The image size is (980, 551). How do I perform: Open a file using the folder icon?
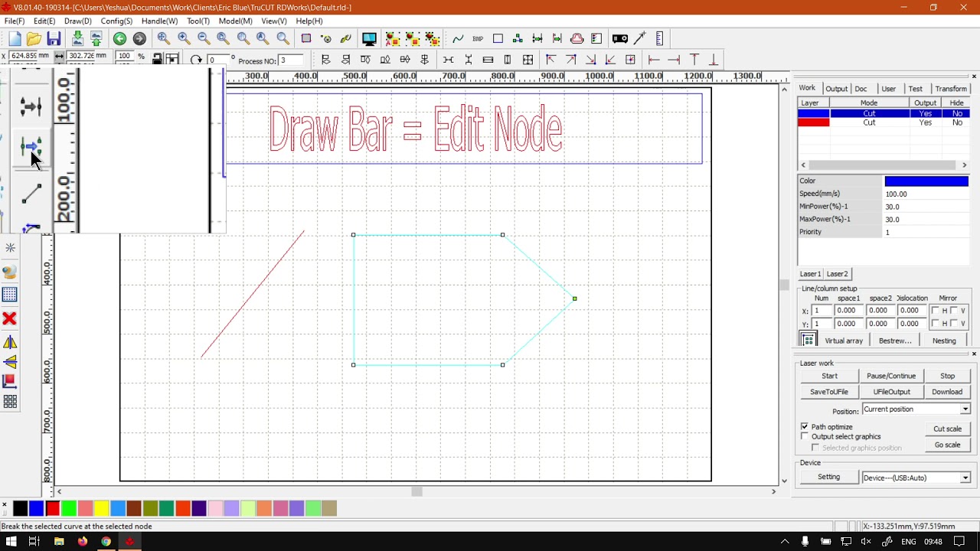click(x=34, y=39)
